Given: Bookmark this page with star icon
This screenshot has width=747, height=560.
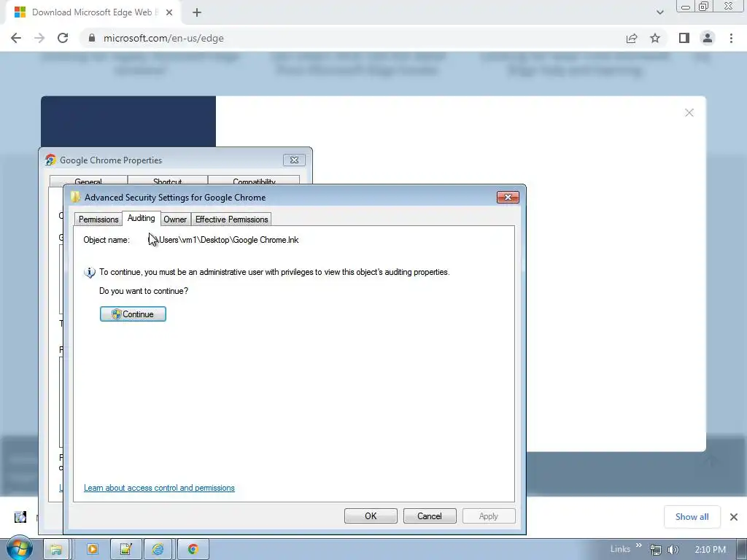Looking at the screenshot, I should pos(655,38).
